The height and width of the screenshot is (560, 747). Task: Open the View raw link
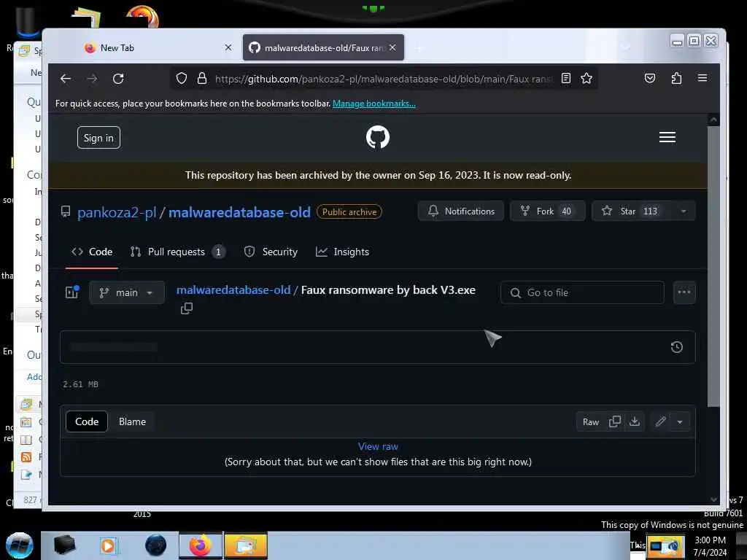coord(378,446)
